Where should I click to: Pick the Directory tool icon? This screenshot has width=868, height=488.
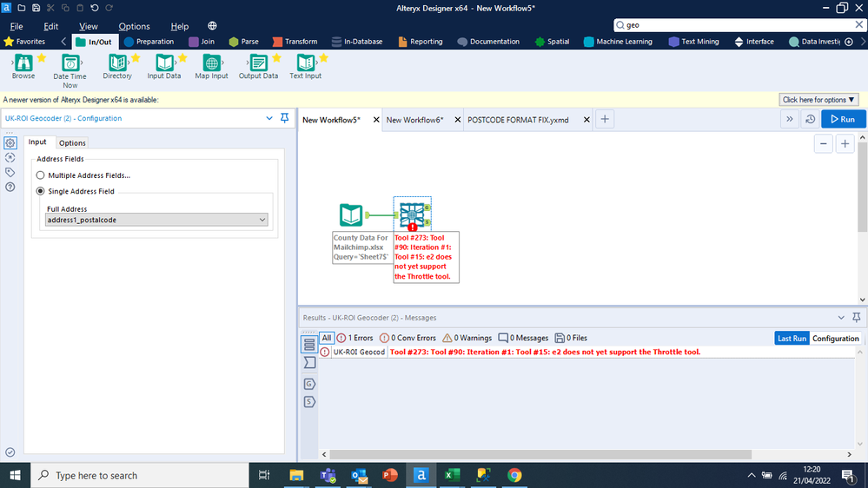pos(116,63)
